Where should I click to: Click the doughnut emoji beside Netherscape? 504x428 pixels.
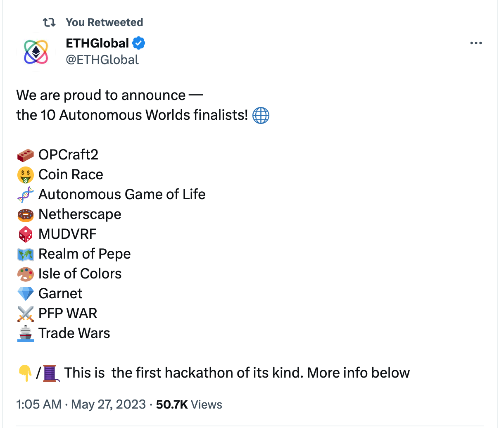pos(26,214)
